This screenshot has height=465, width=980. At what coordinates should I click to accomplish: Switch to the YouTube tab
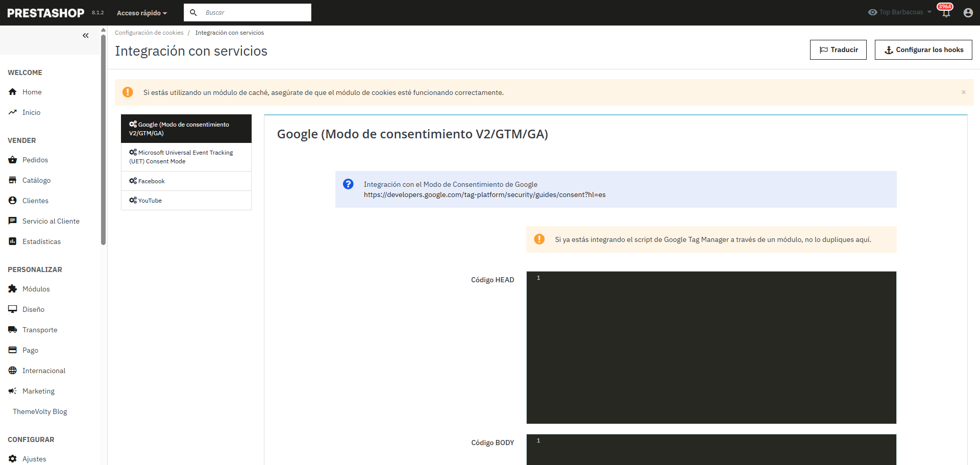click(186, 201)
